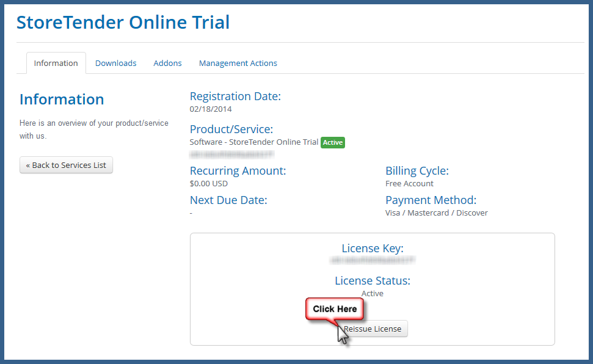Image resolution: width=593 pixels, height=364 pixels.
Task: Click Back to Services List button
Action: [66, 165]
